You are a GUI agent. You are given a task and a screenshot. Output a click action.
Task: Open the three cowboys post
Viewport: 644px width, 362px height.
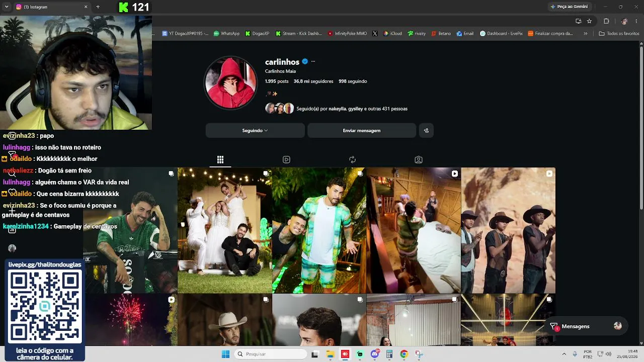point(508,230)
